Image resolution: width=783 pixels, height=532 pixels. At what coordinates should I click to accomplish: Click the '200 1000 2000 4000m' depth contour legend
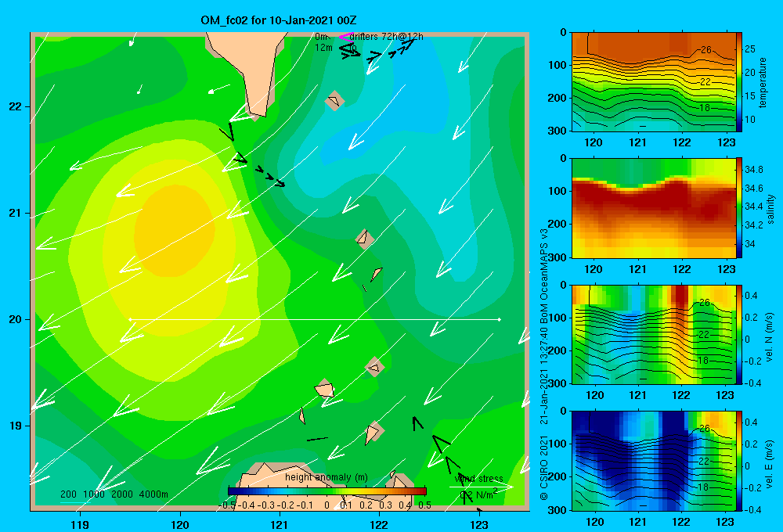pos(114,494)
